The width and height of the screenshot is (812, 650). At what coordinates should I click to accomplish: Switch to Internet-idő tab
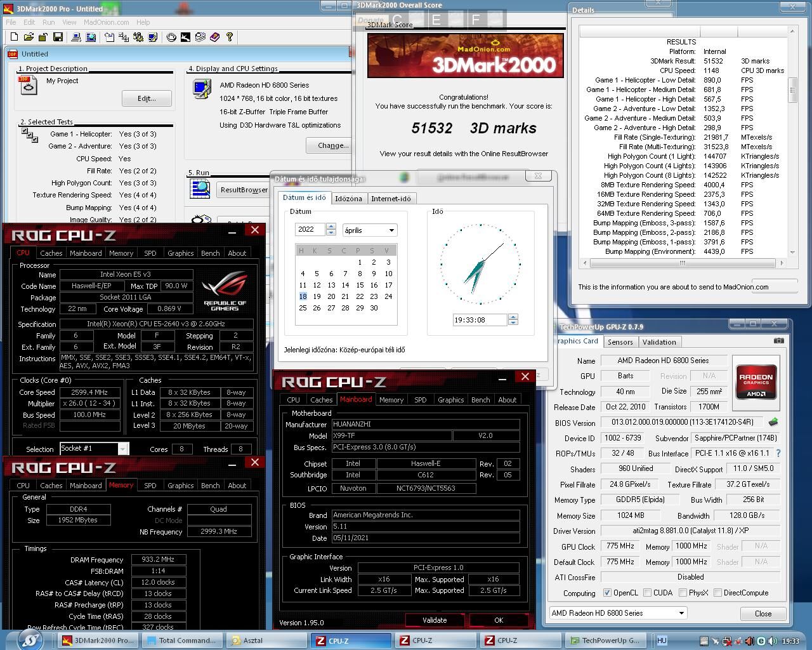coord(391,199)
